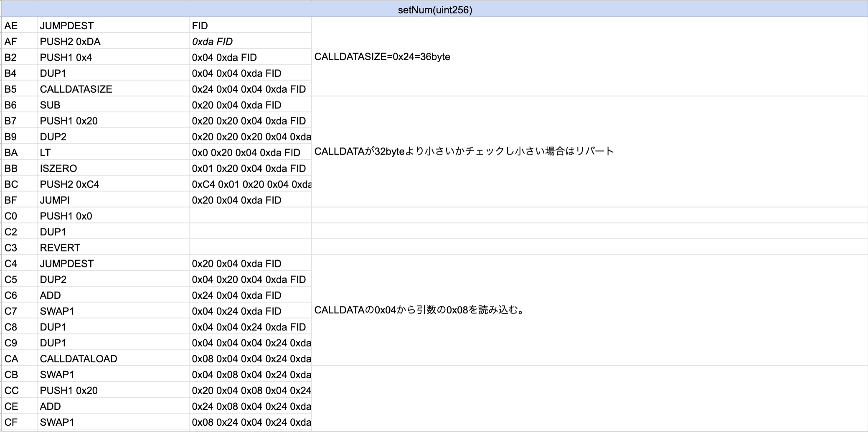Select the DUP2 cell in row C5
The image size is (868, 432).
(113, 280)
